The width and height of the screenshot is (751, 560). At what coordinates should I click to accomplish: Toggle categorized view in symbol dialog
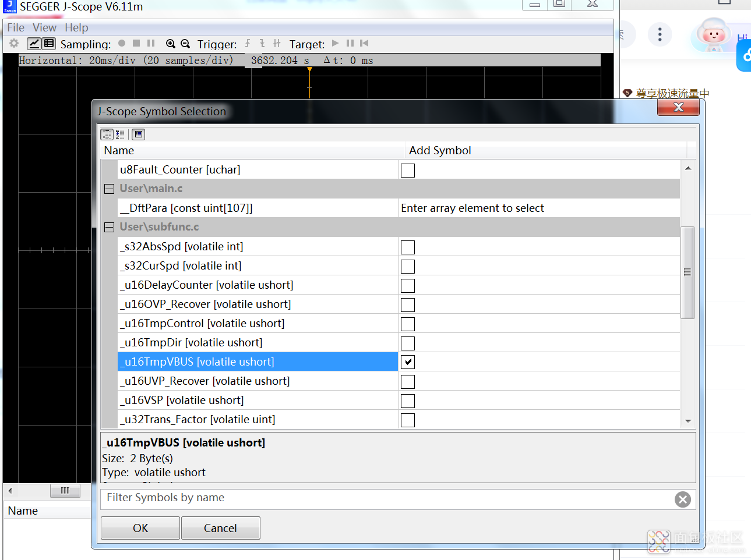pos(107,134)
